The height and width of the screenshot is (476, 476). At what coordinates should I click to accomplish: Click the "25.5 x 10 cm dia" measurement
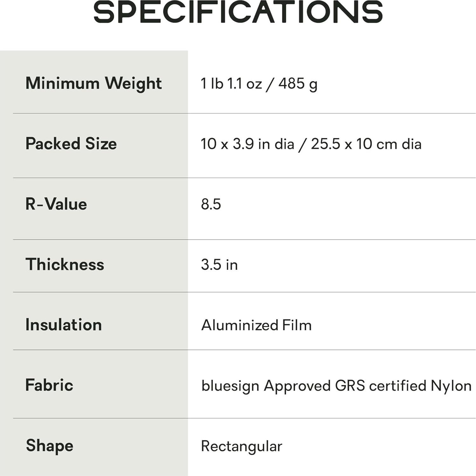pos(366,144)
